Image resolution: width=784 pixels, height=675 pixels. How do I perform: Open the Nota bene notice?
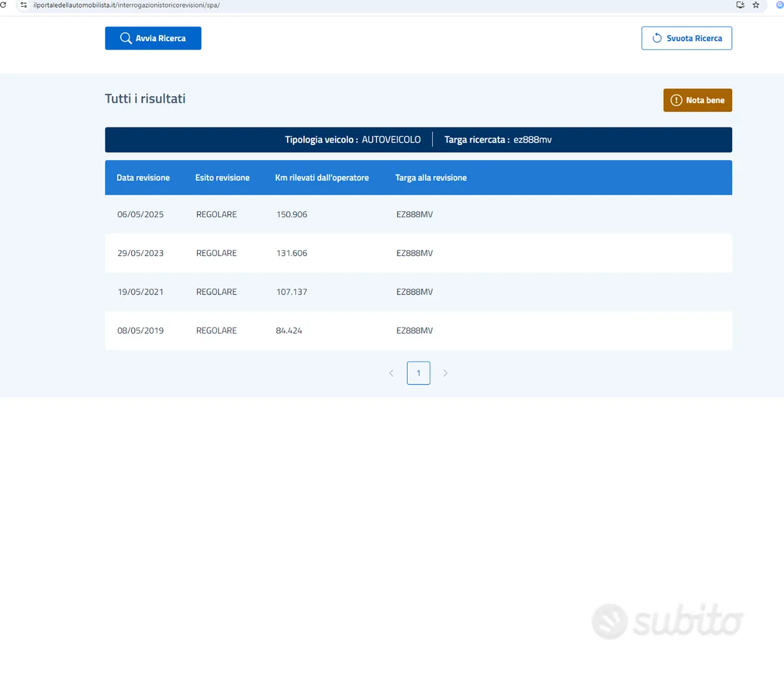tap(698, 100)
